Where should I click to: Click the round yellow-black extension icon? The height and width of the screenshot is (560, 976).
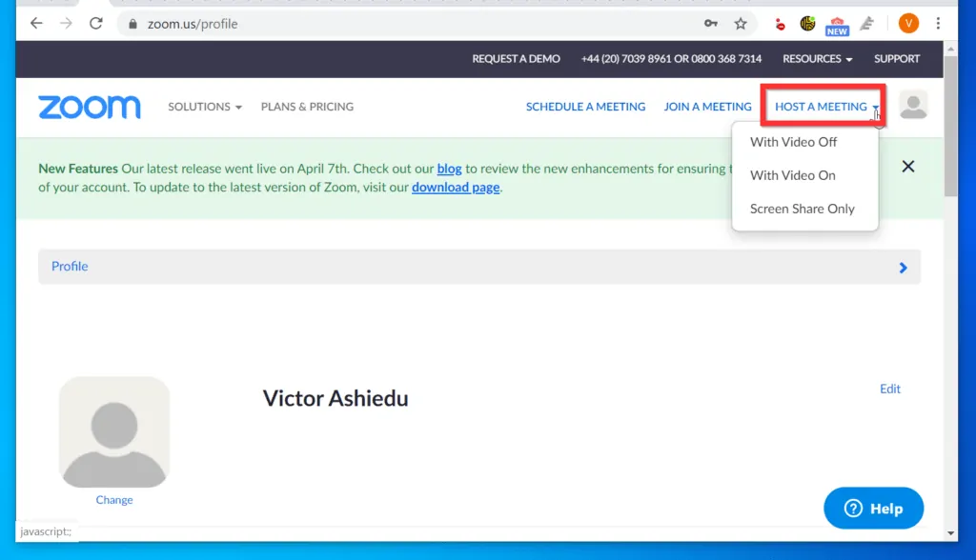coord(808,24)
